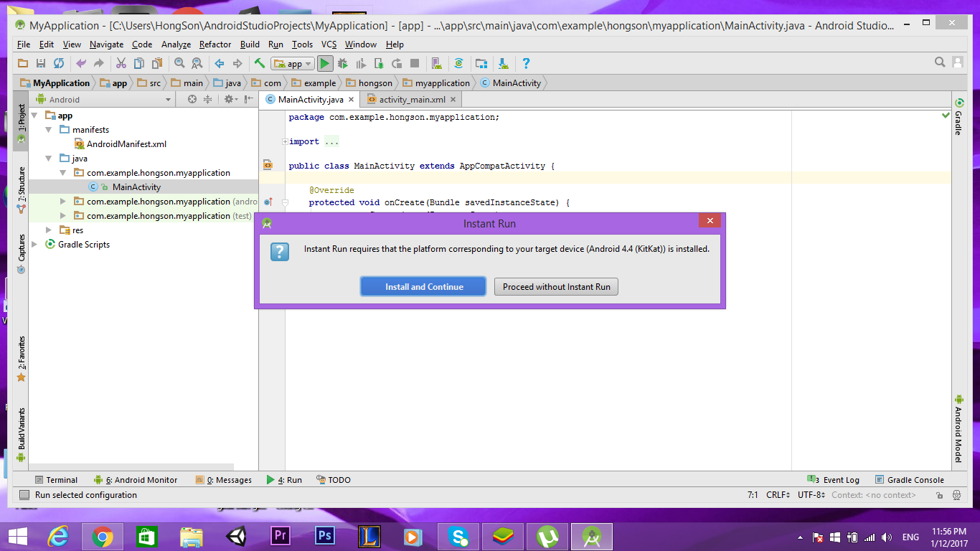Open the Refactor menu
Viewport: 980px width, 551px height.
coord(215,44)
